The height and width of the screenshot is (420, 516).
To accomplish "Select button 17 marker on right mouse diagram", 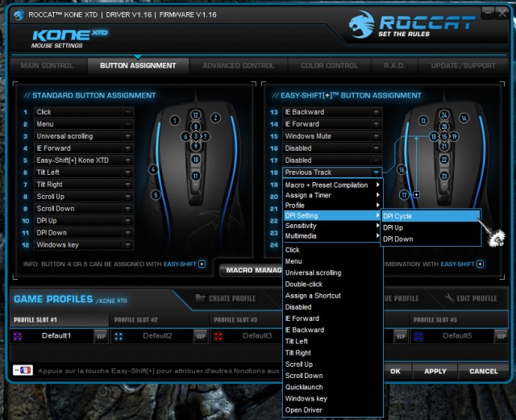I will [404, 195].
